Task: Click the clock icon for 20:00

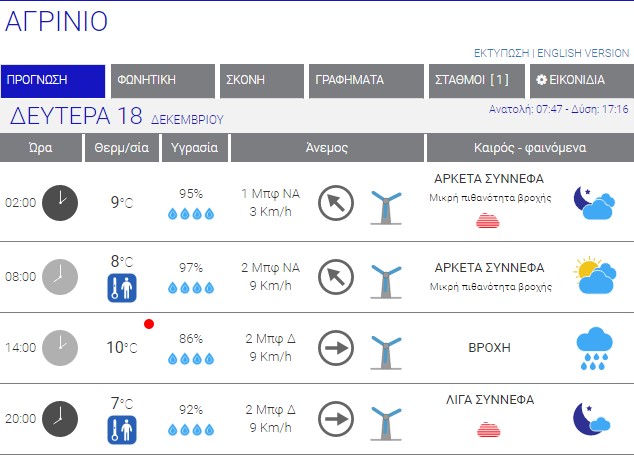Action: click(60, 419)
